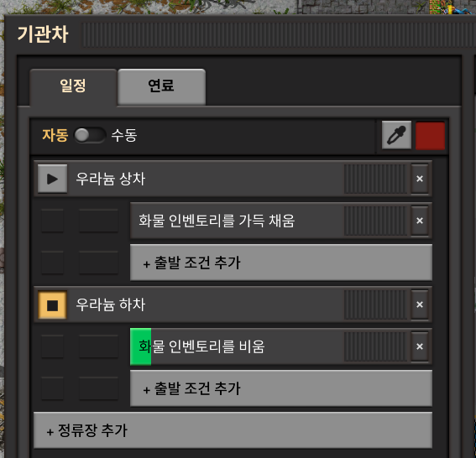
Task: Switch to the 연료 tab
Action: click(161, 86)
